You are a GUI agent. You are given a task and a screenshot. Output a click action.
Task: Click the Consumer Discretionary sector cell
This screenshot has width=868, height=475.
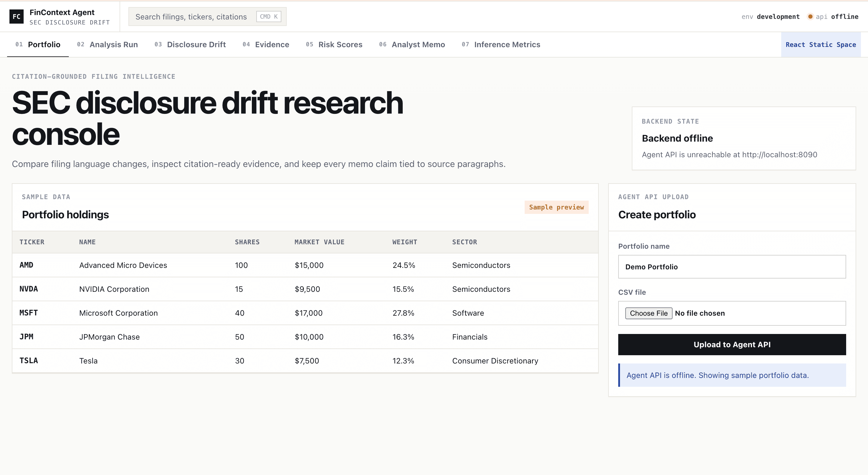[495, 361]
